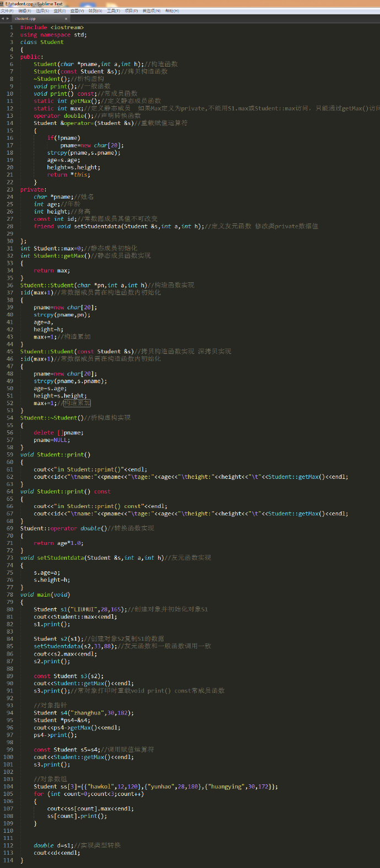Click 'static int getMax();' declaration
The width and height of the screenshot is (380, 868).
[67, 101]
